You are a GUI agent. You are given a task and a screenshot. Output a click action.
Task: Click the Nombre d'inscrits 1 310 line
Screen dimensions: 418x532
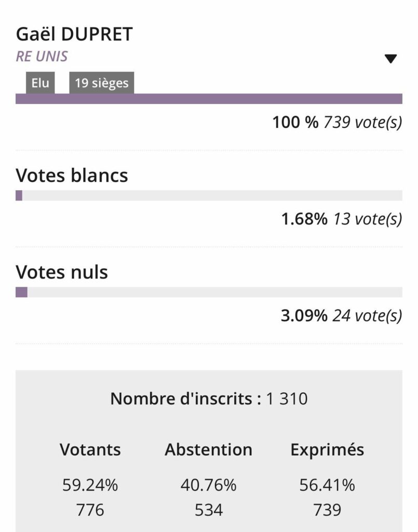coord(209,399)
